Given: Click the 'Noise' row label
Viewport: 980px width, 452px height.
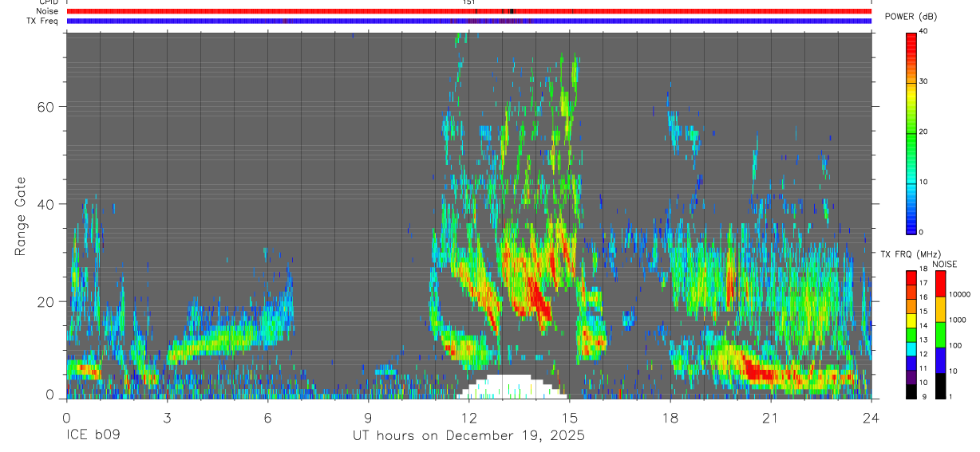Looking at the screenshot, I should pos(47,11).
